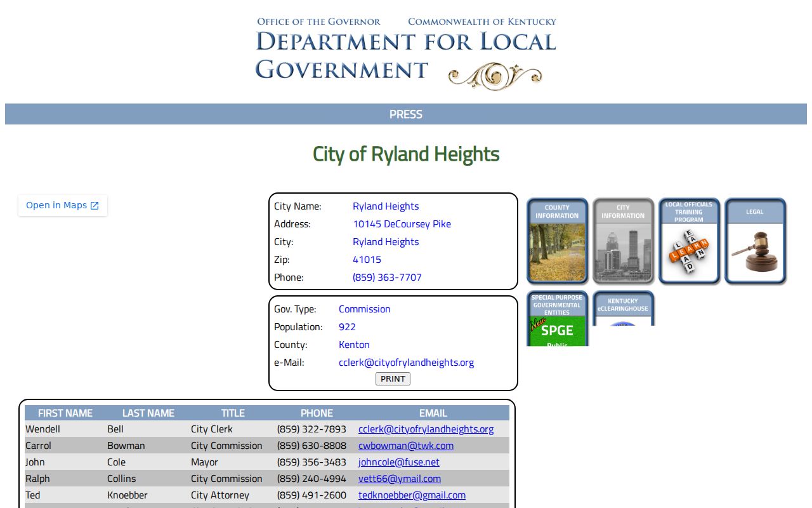Click phone (859) 491-2600
The image size is (812, 508).
point(311,495)
